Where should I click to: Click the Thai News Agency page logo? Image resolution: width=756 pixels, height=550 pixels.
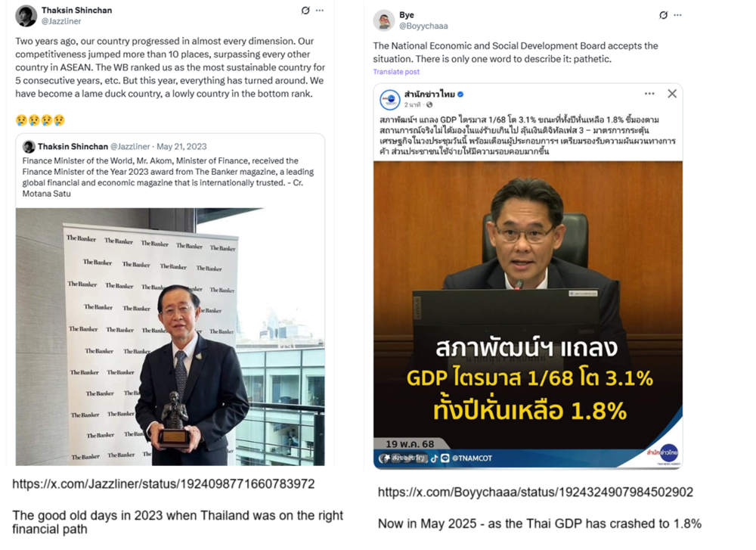click(389, 99)
